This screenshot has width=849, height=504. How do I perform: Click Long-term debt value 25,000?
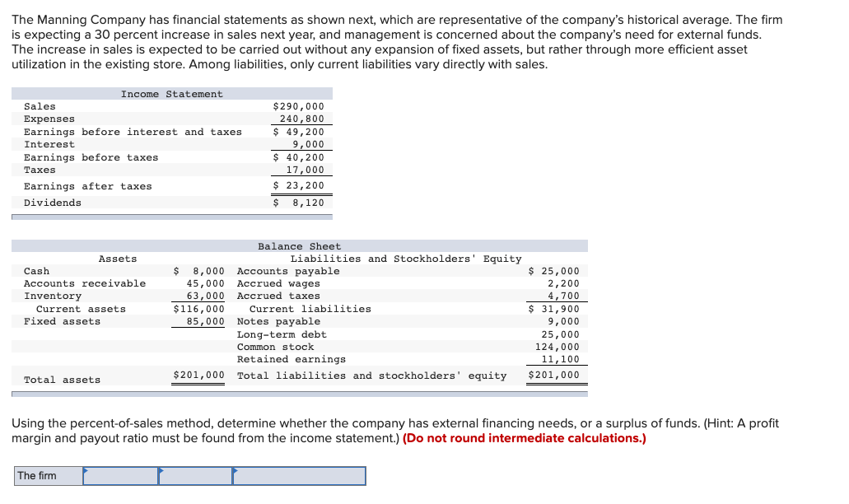click(x=560, y=335)
